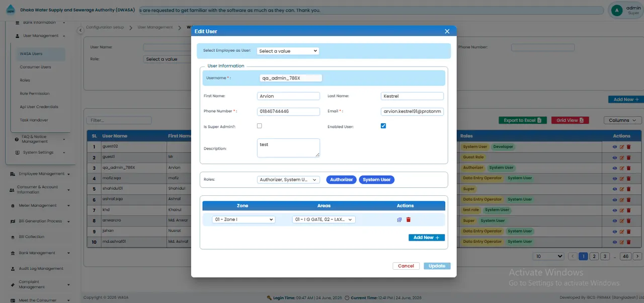The image size is (644, 303).
Task: Click the view eye icon for guest02
Action: pyautogui.click(x=615, y=147)
